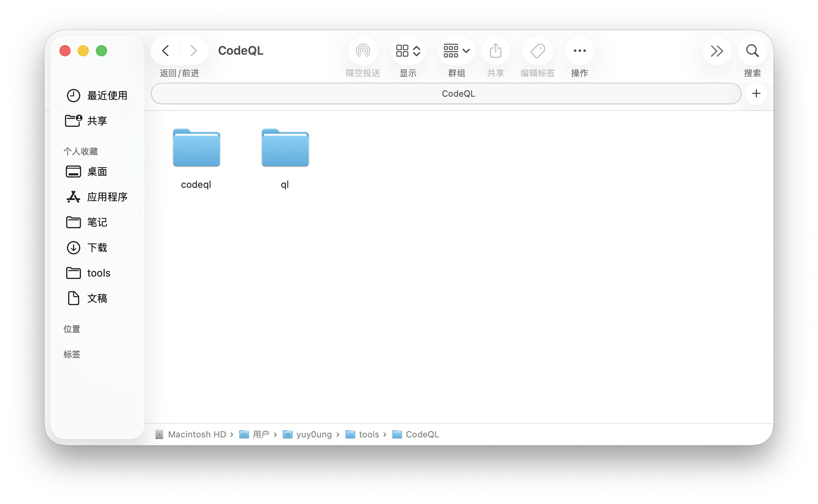The image size is (818, 504).
Task: Click the Share toolbar icon
Action: pyautogui.click(x=495, y=51)
